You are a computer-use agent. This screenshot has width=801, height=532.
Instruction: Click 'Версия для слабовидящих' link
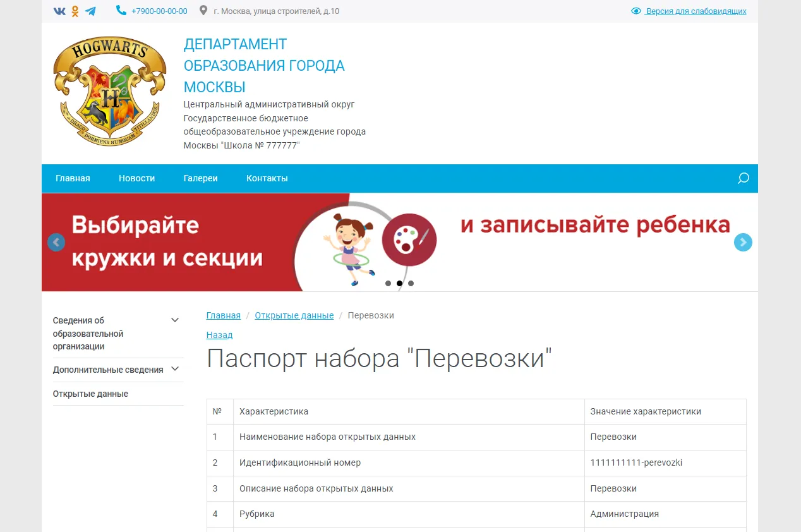[696, 11]
